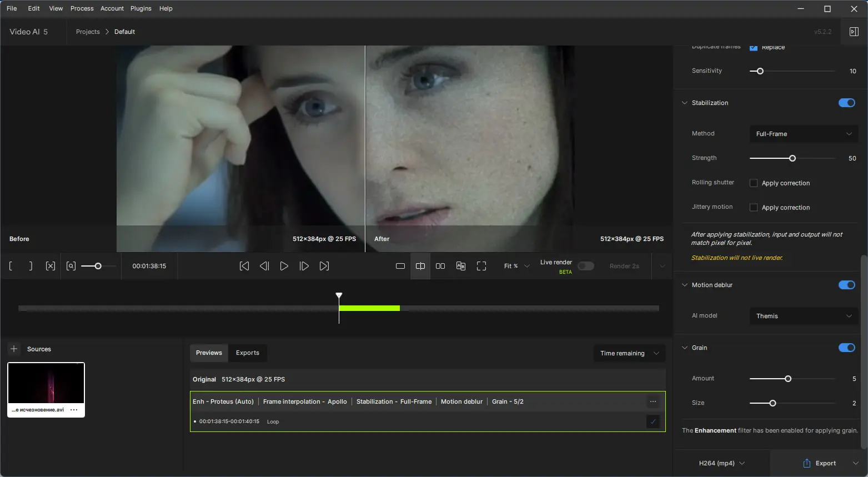Check Jittery motion Apply correction
This screenshot has height=477, width=868.
coord(754,207)
